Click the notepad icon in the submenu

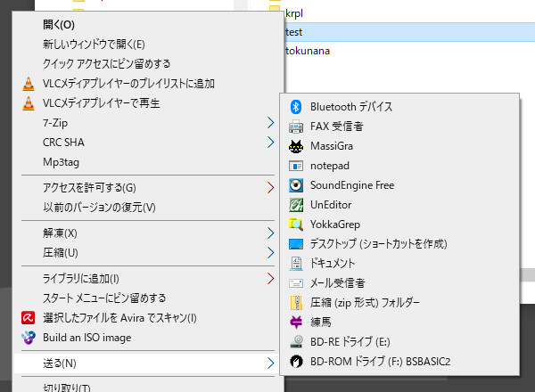pyautogui.click(x=296, y=166)
